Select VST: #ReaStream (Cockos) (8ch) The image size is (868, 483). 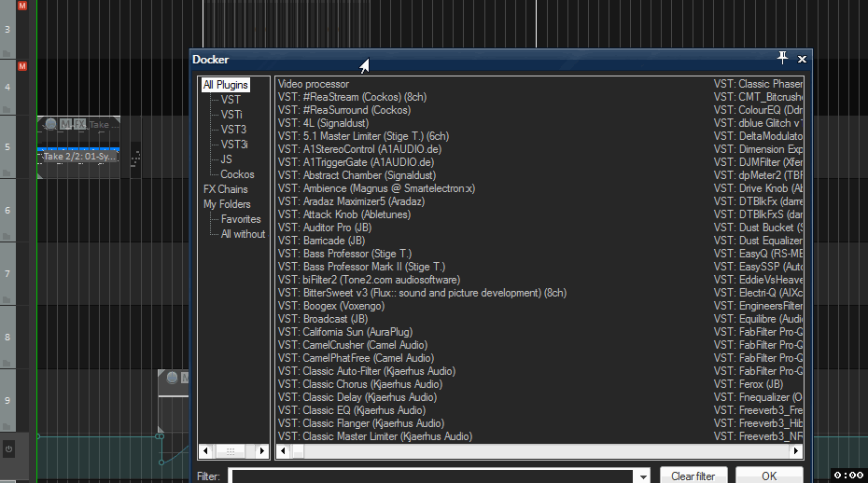(x=352, y=97)
